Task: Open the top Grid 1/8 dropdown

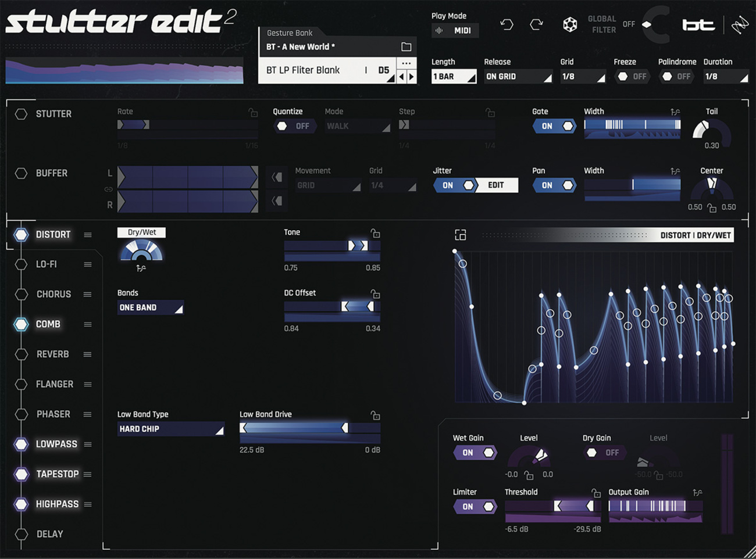Action: 583,77
